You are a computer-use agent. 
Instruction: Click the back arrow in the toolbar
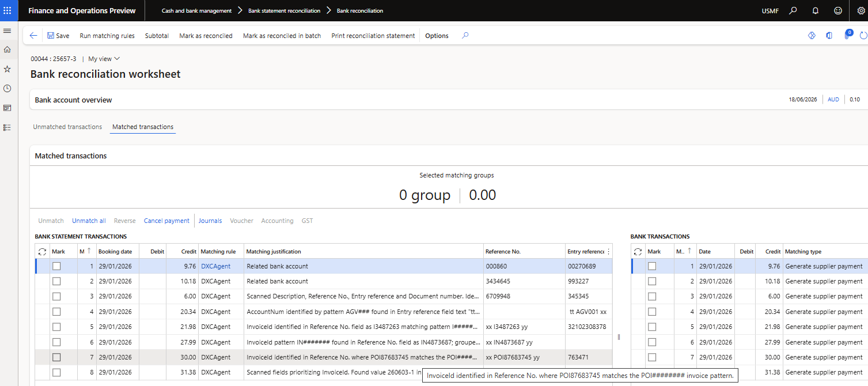(x=33, y=36)
